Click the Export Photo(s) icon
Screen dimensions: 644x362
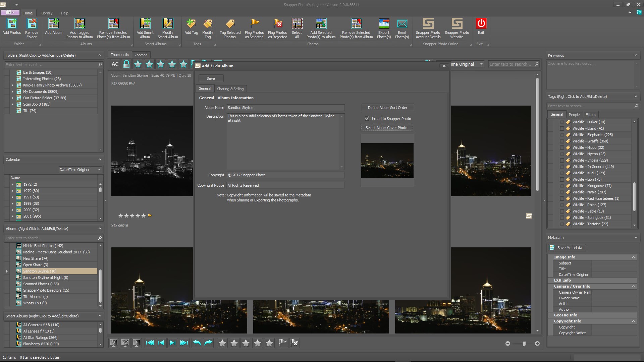(x=384, y=24)
